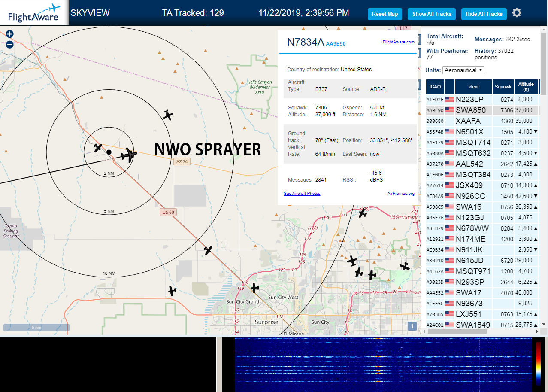Select the aircraft icon north of NWO SPRAYER

tap(168, 115)
